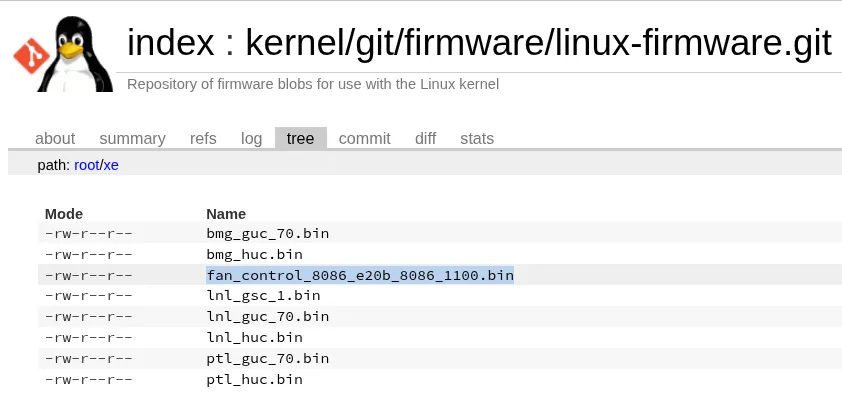
Task: Open lnl_gsc_1.bin file
Action: [x=263, y=296]
